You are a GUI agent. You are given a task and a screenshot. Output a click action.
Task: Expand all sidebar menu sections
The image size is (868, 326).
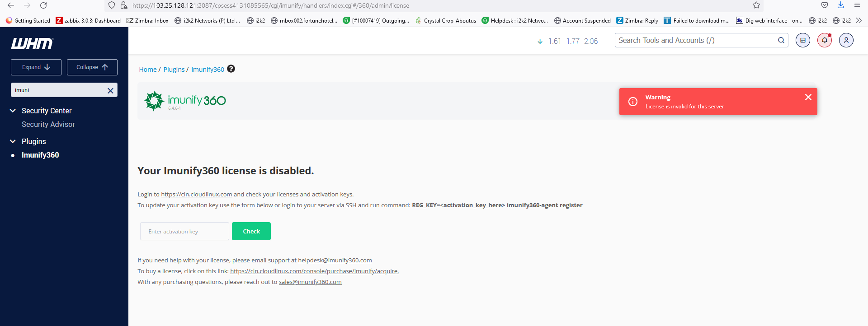(x=36, y=67)
